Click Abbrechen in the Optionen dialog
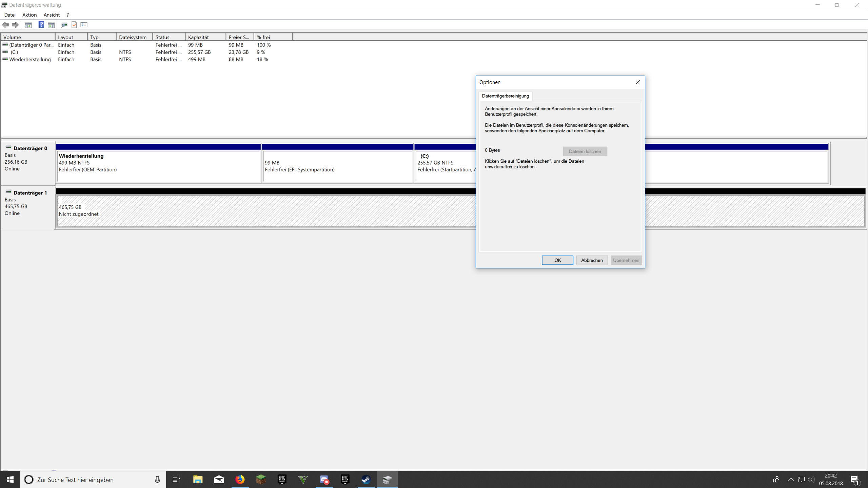The height and width of the screenshot is (488, 868). 592,260
